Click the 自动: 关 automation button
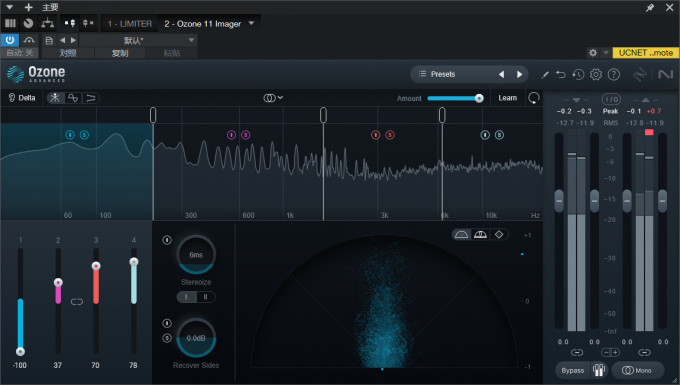The image size is (680, 385). (20, 53)
